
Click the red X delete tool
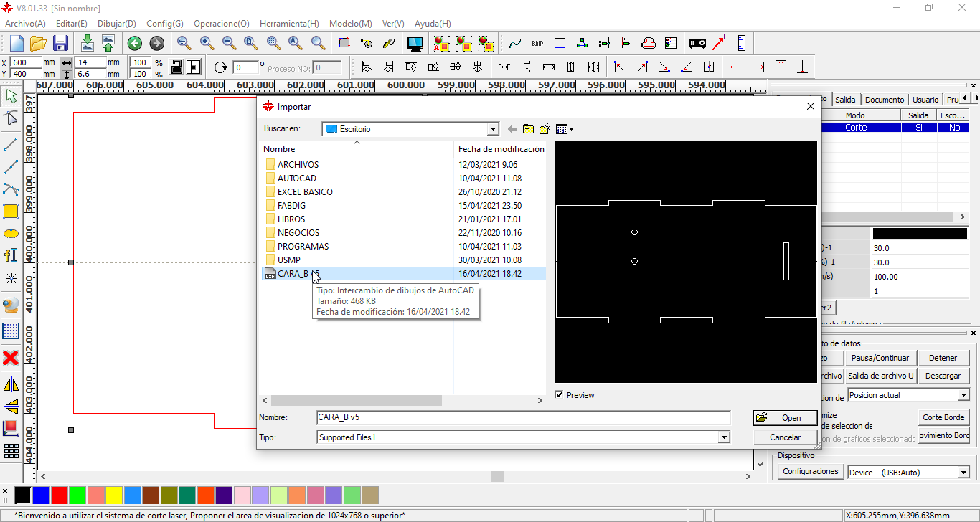tap(11, 358)
